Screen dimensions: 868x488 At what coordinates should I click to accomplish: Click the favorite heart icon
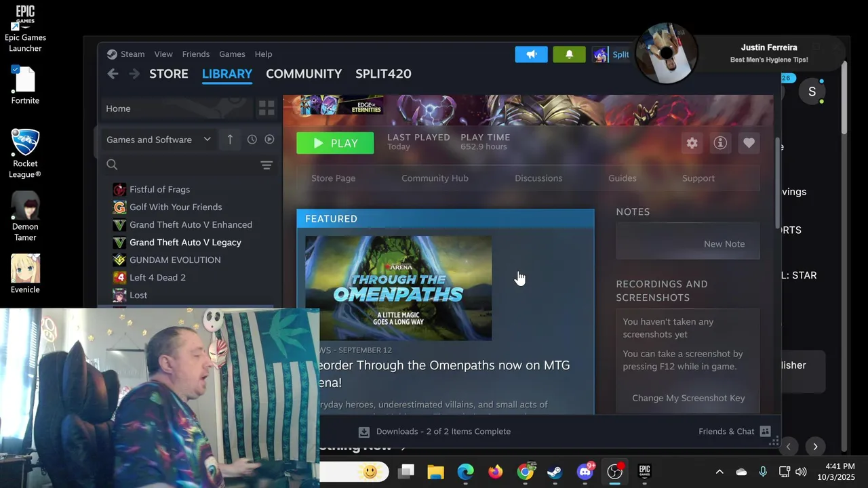(749, 143)
